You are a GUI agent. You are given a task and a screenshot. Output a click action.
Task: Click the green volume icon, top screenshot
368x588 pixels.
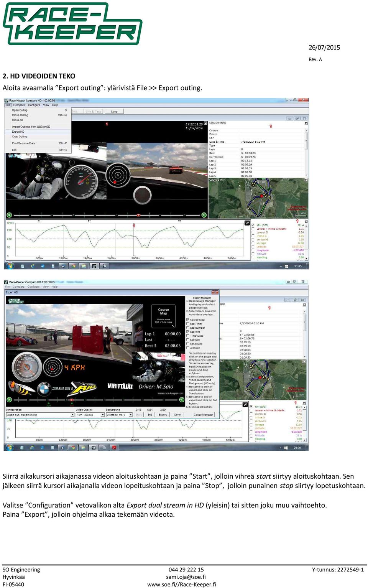click(x=204, y=215)
